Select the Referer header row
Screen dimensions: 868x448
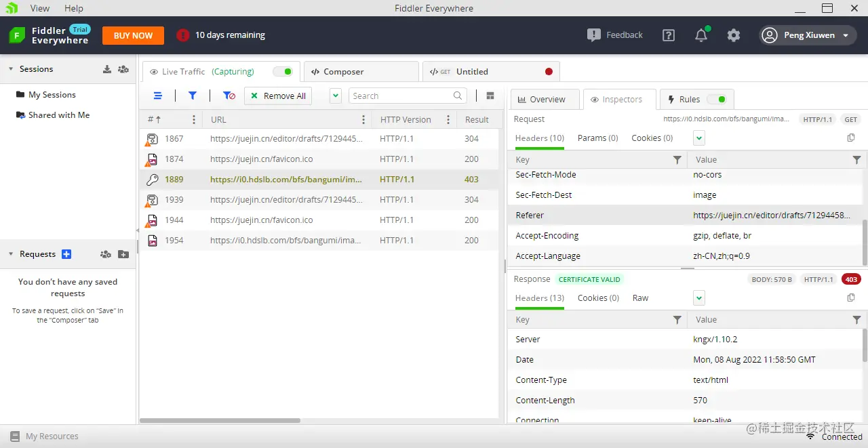(x=685, y=216)
